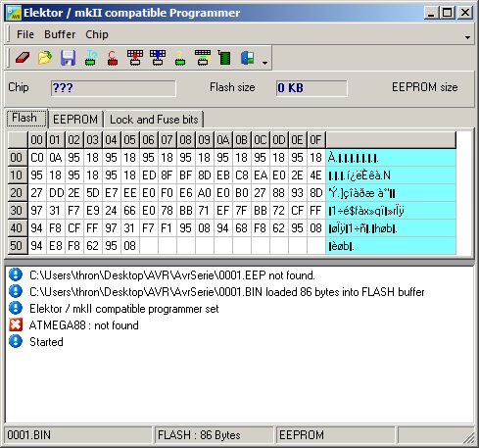Image resolution: width=479 pixels, height=448 pixels.
Task: Click the application icon in title bar
Action: [14, 13]
